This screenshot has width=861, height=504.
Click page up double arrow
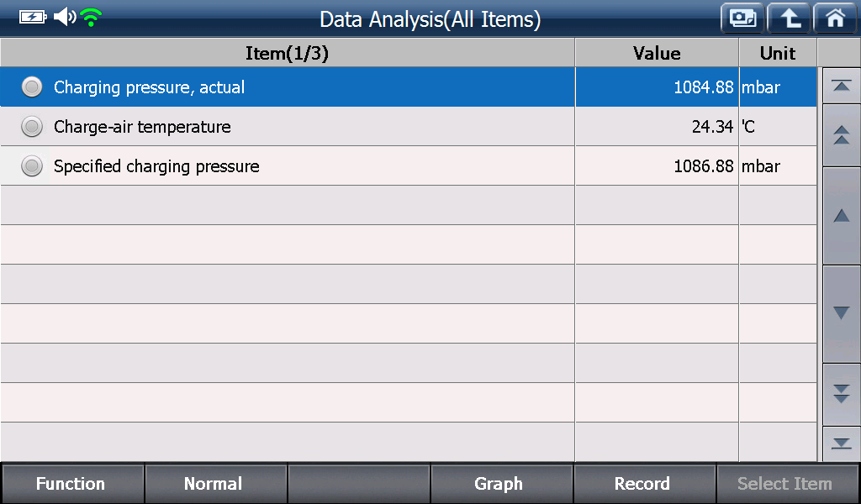click(841, 135)
